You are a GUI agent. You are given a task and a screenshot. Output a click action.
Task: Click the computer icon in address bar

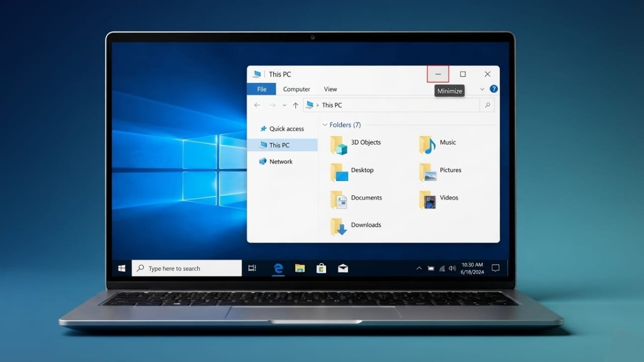310,105
